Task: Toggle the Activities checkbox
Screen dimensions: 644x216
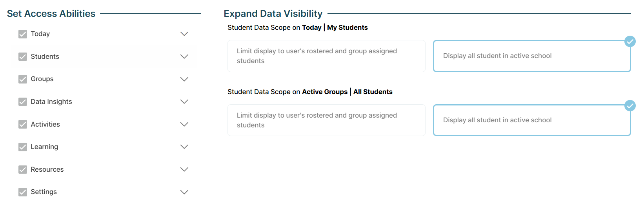Action: pos(23,124)
